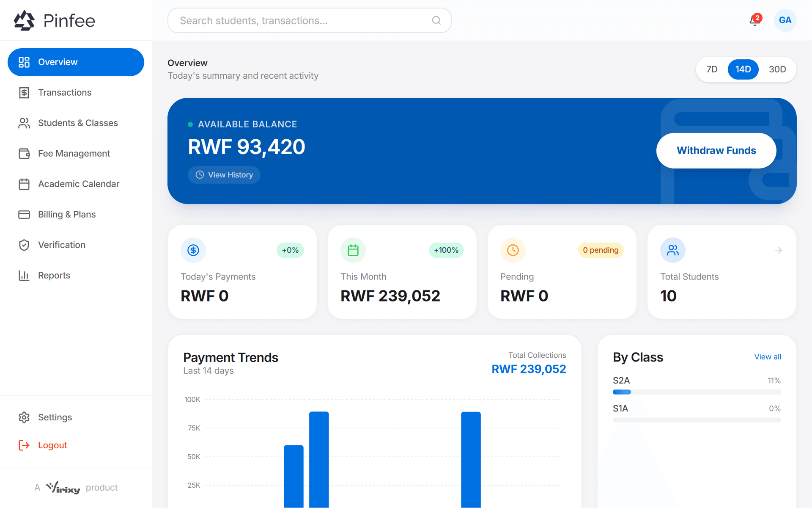
Task: Click the S2A class progress bar
Action: [697, 392]
